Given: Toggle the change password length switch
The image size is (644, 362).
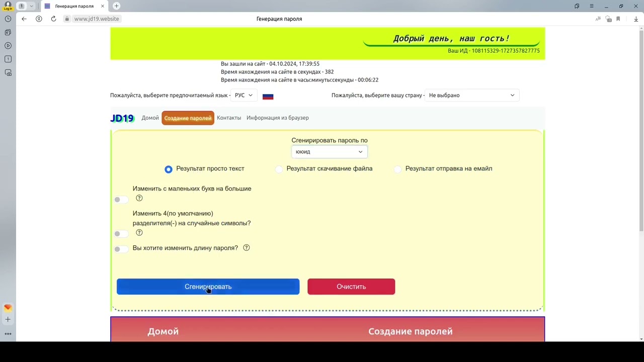Looking at the screenshot, I should (x=120, y=249).
